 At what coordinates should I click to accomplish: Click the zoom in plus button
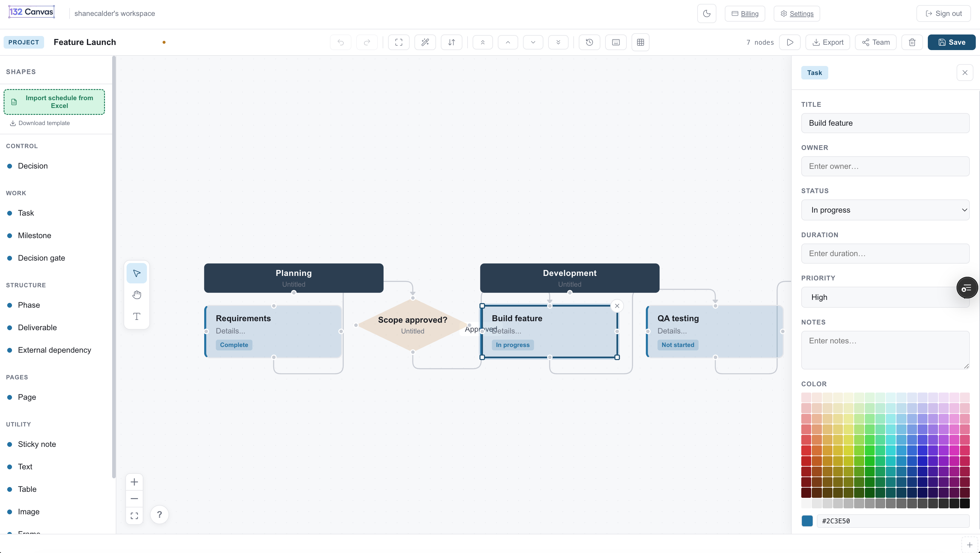[x=134, y=482]
